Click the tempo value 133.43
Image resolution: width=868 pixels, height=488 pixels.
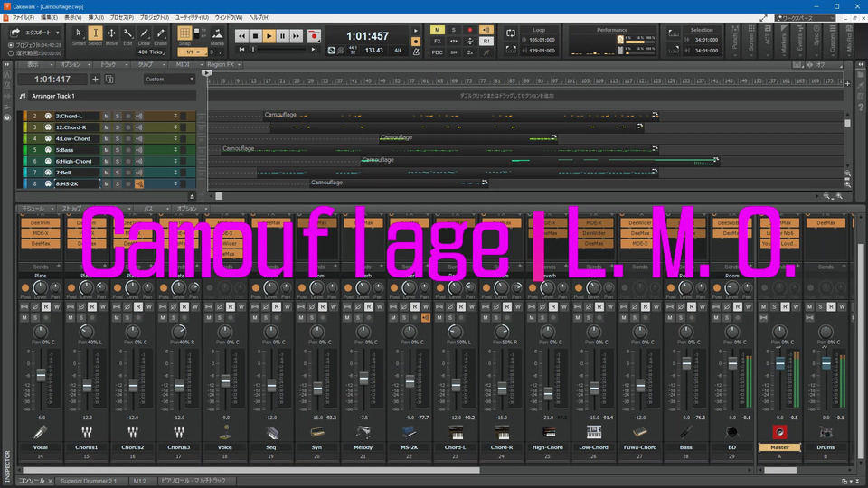tap(374, 51)
